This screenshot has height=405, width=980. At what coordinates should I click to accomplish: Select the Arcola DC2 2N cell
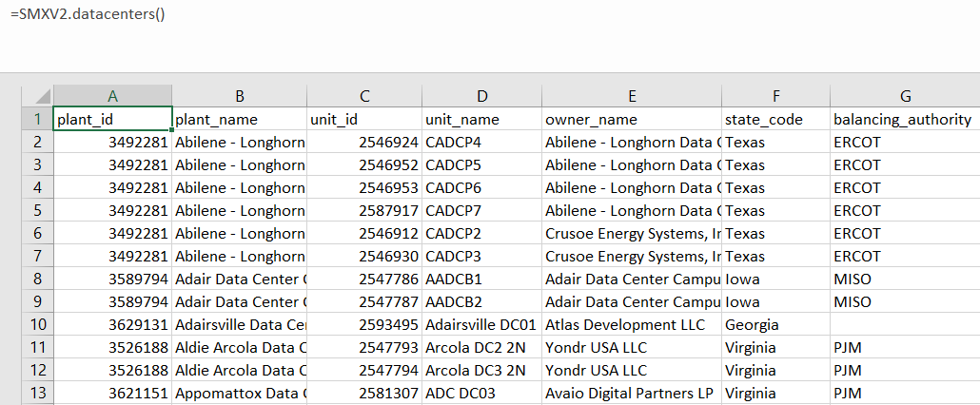[x=481, y=347]
